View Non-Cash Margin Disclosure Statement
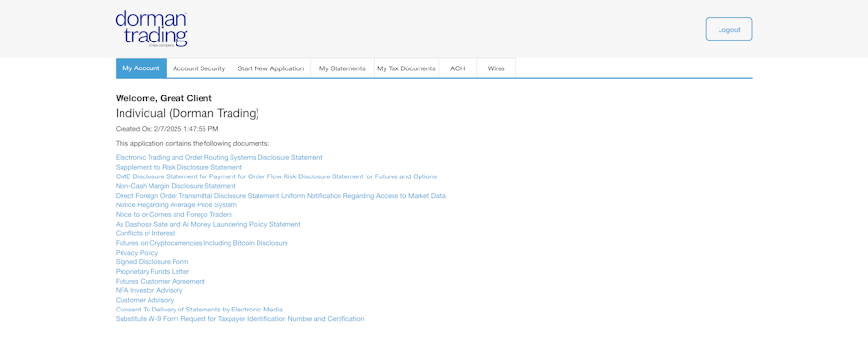This screenshot has height=352, width=868. [x=176, y=186]
